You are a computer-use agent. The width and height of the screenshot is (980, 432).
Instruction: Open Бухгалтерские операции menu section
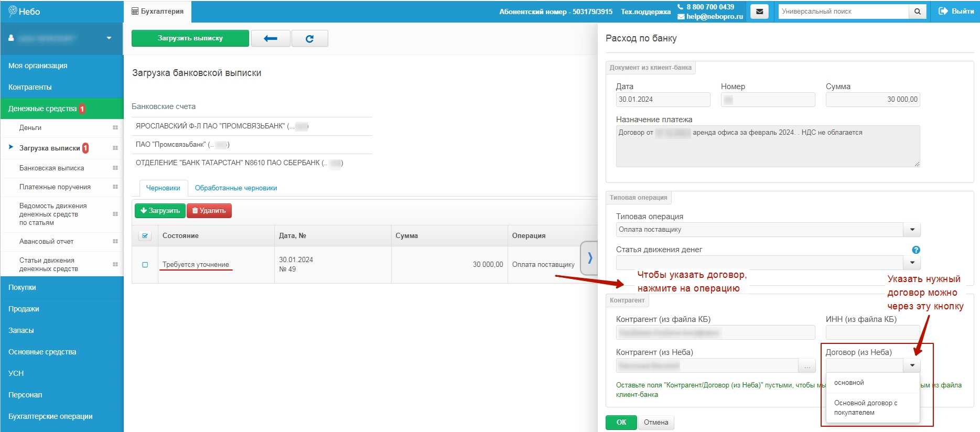[x=62, y=416]
